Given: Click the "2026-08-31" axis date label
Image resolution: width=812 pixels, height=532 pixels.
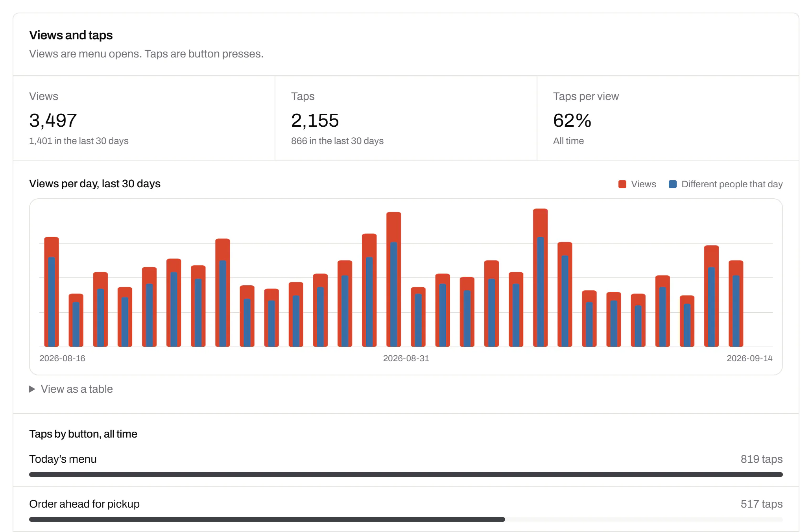Looking at the screenshot, I should point(406,358).
